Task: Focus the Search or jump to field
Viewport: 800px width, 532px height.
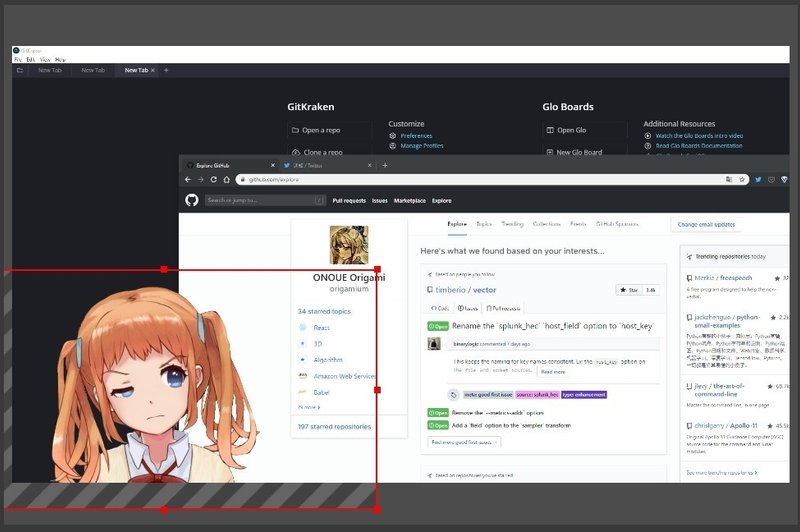Action: point(265,200)
